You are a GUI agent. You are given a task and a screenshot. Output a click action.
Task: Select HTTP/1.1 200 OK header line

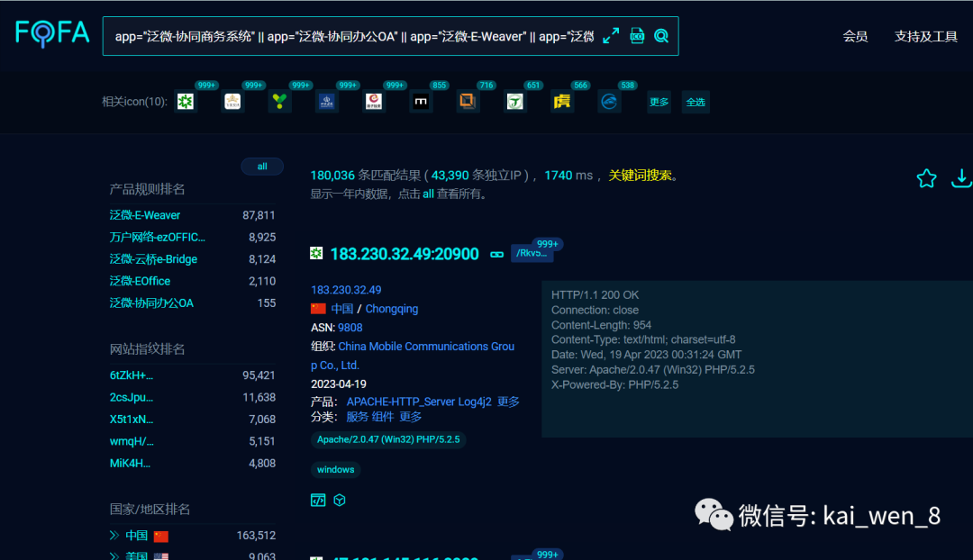(596, 295)
